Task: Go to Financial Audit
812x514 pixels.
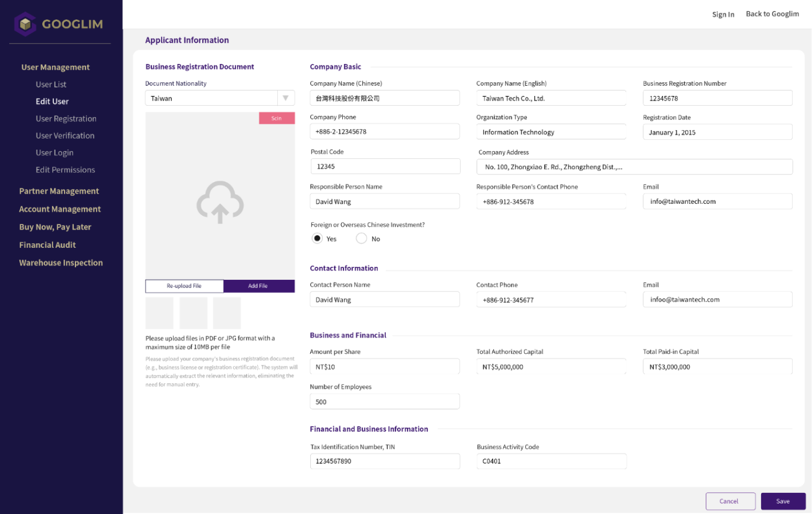Action: pos(47,244)
